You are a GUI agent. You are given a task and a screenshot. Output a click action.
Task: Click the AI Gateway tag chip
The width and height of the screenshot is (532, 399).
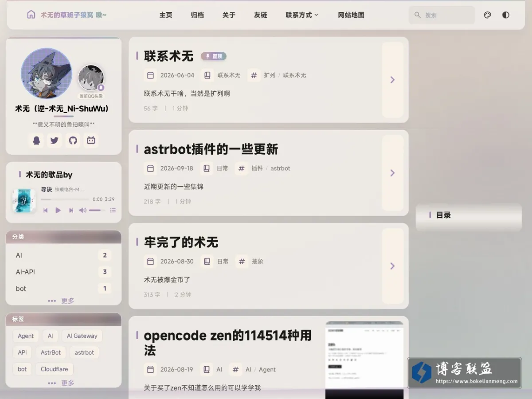pos(82,336)
